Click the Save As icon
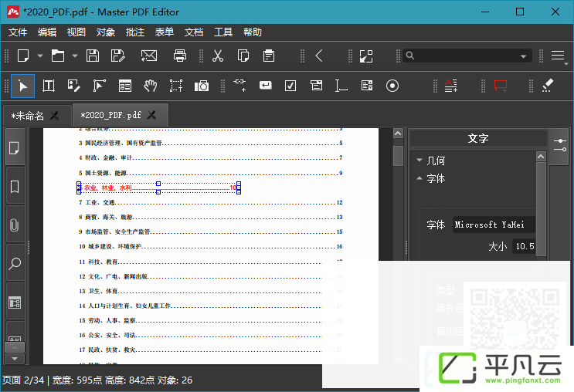The image size is (574, 392). pyautogui.click(x=117, y=56)
